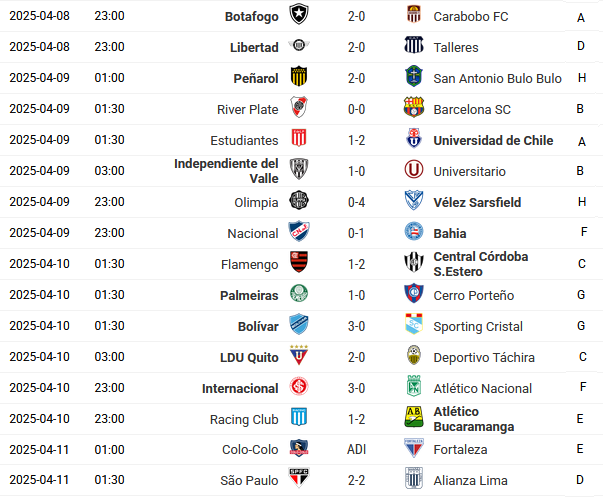Click the Vélez Sarsfield V crest
The width and height of the screenshot is (603, 497).
pos(414,200)
